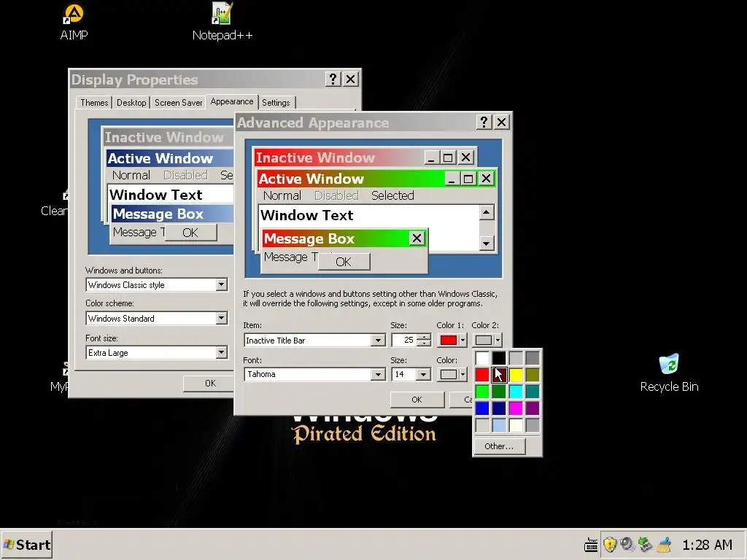Image resolution: width=747 pixels, height=560 pixels.
Task: Click the green hardware removal tray icon
Action: [645, 544]
